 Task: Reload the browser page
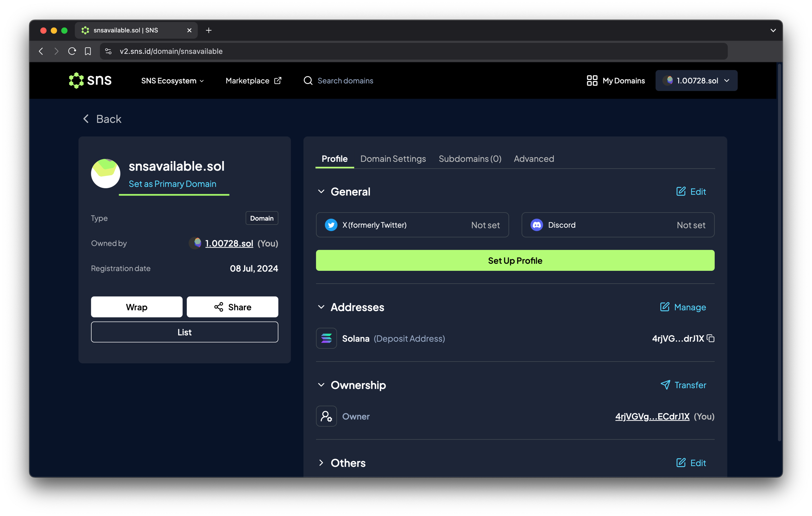pos(72,51)
